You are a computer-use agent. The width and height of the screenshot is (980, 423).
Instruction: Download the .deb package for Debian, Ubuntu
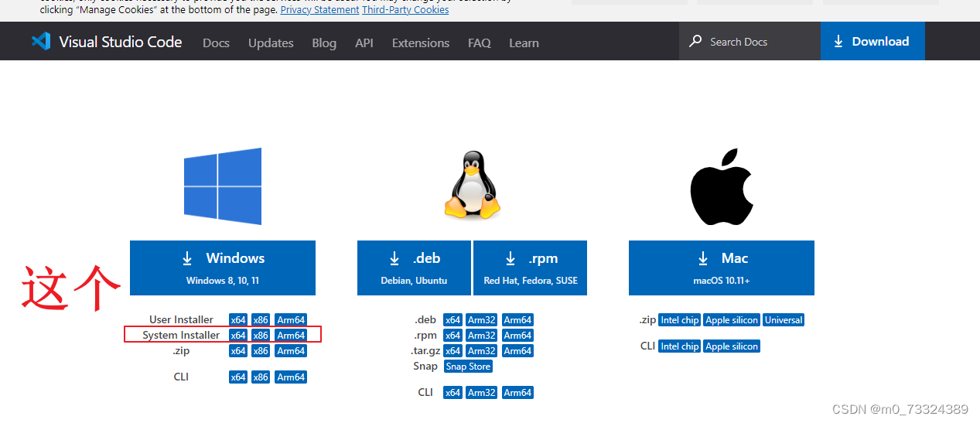click(414, 268)
